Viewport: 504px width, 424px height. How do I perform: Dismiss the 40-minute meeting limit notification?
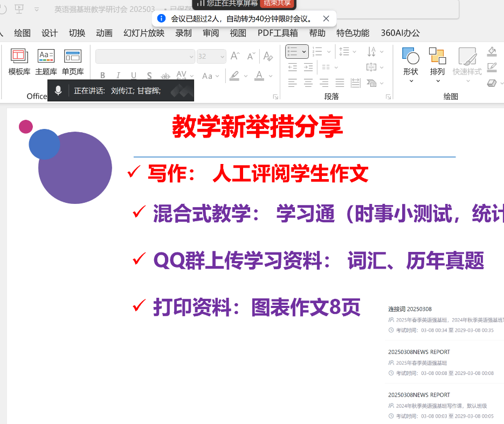[x=326, y=18]
